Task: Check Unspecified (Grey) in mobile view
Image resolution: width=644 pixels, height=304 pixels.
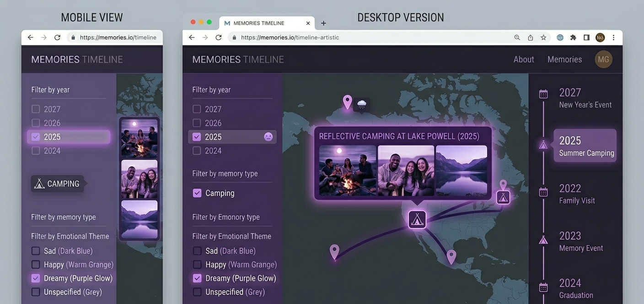Action: point(36,292)
